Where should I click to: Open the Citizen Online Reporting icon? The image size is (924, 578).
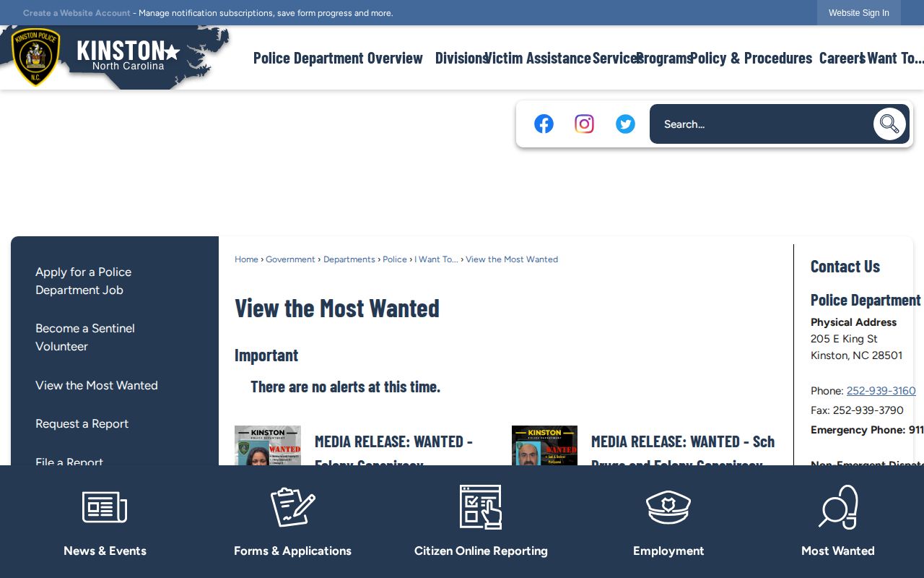click(x=481, y=507)
